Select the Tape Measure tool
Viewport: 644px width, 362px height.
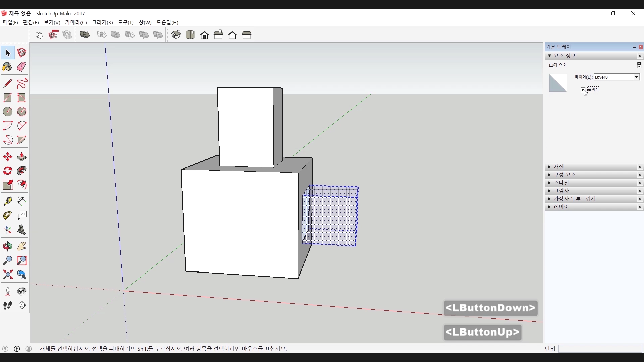[7, 201]
